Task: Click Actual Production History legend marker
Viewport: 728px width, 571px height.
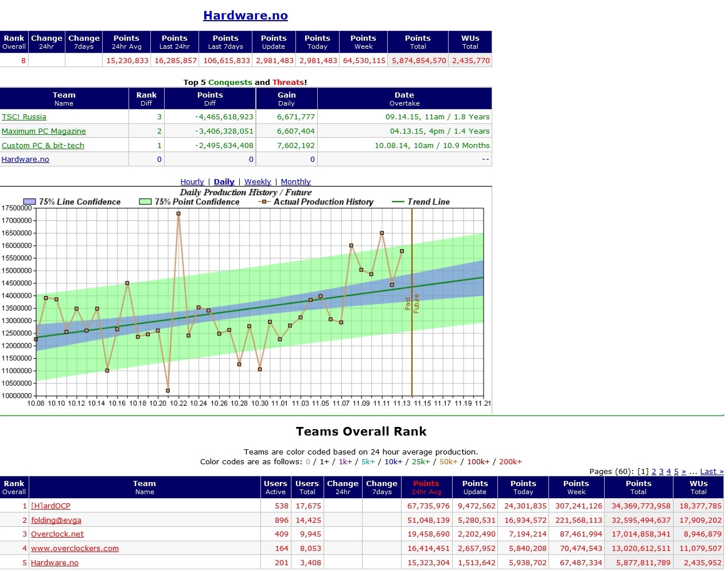Action: 264,201
